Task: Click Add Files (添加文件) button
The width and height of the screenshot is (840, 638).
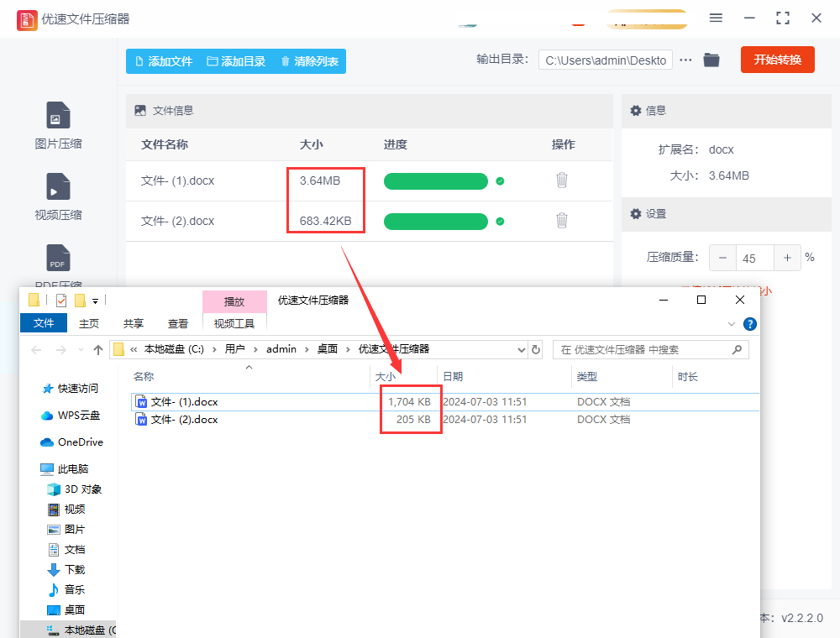Action: pyautogui.click(x=164, y=61)
